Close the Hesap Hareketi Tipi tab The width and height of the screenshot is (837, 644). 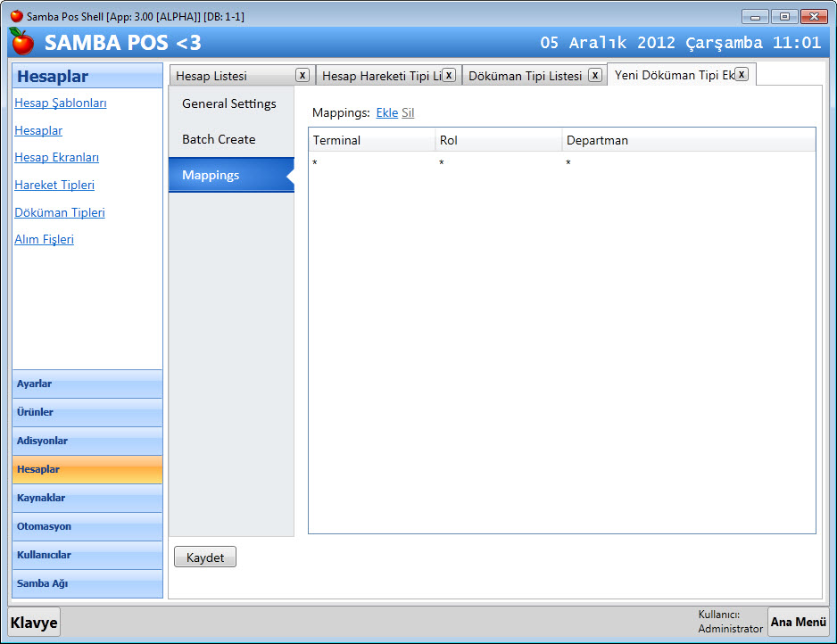(449, 75)
